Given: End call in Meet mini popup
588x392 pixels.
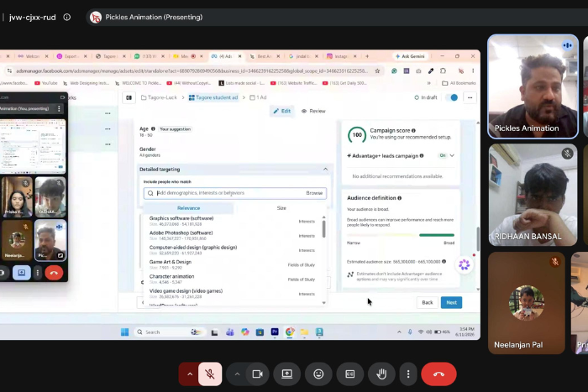Looking at the screenshot, I should [x=54, y=273].
